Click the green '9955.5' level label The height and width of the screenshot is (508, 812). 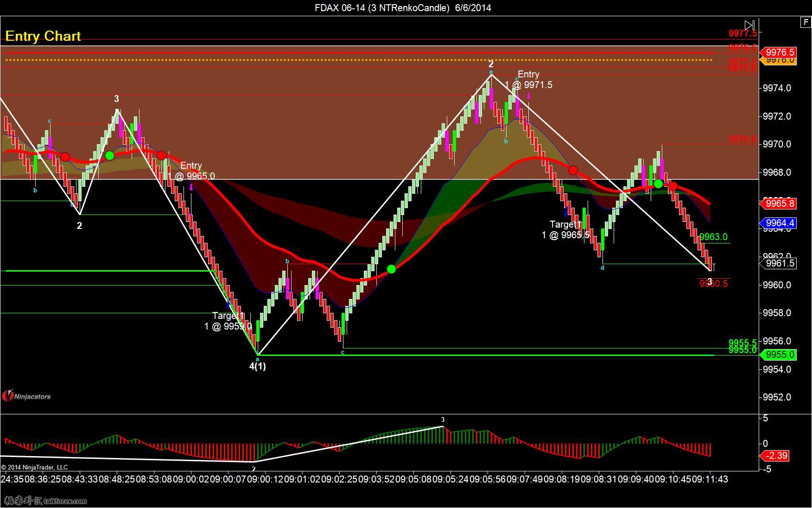point(742,343)
